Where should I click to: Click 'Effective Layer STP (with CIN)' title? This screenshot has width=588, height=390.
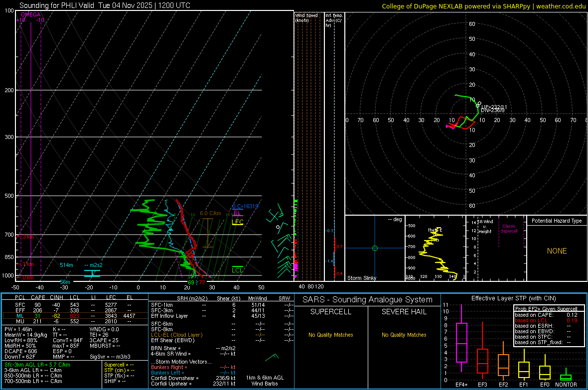tap(513, 298)
